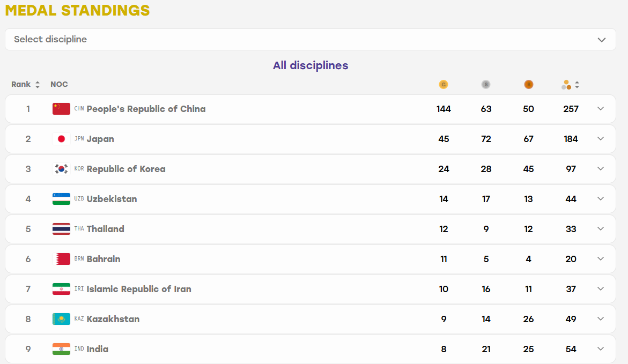The image size is (628, 364).
Task: Click the gold medal column icon
Action: click(x=444, y=85)
